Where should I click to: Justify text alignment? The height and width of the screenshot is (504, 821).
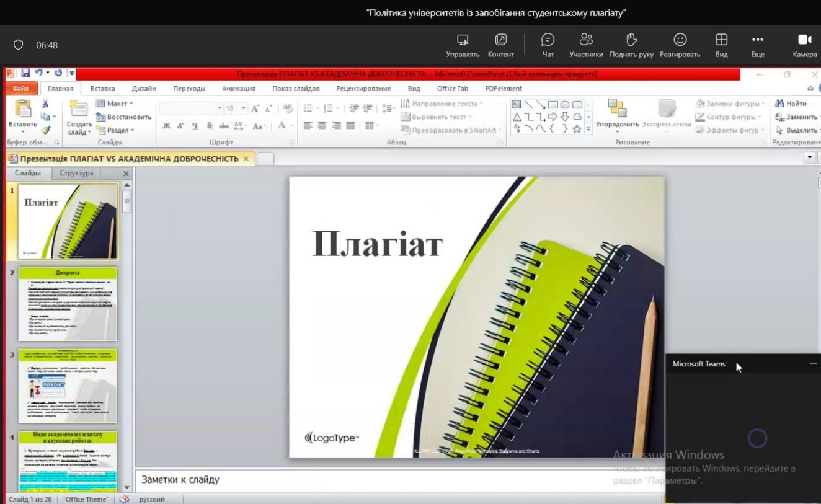pos(350,126)
